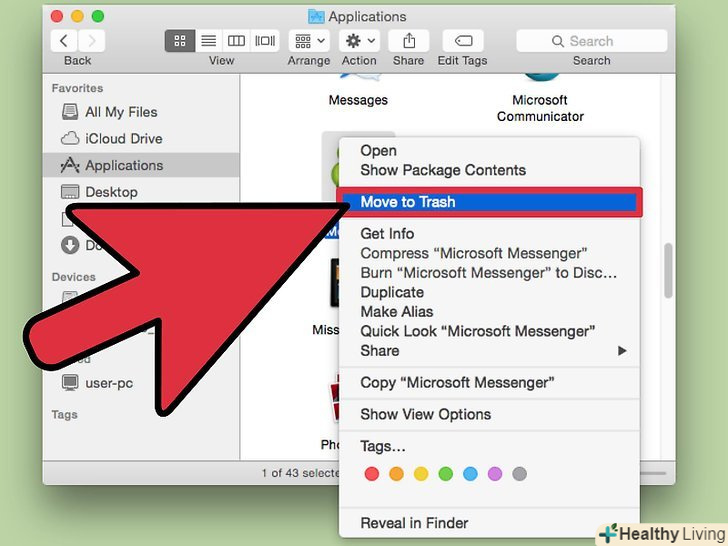This screenshot has width=728, height=546.
Task: Click the All My Files sidebar icon
Action: (70, 112)
